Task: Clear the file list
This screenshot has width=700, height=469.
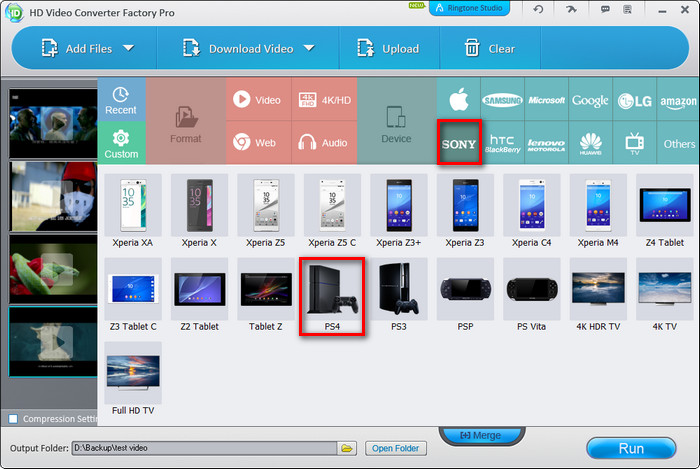Action: [489, 48]
